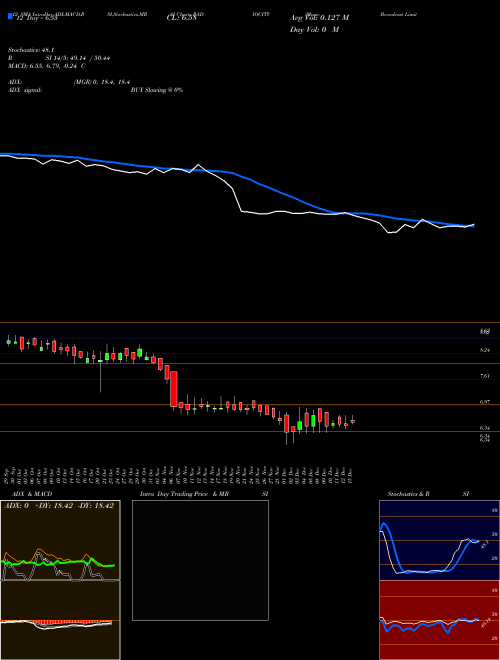Click the 'SI 14/3: 49.14 / 50.44' value
Image resolution: width=500 pixels, height=660 pixels.
pyautogui.click(x=78, y=58)
